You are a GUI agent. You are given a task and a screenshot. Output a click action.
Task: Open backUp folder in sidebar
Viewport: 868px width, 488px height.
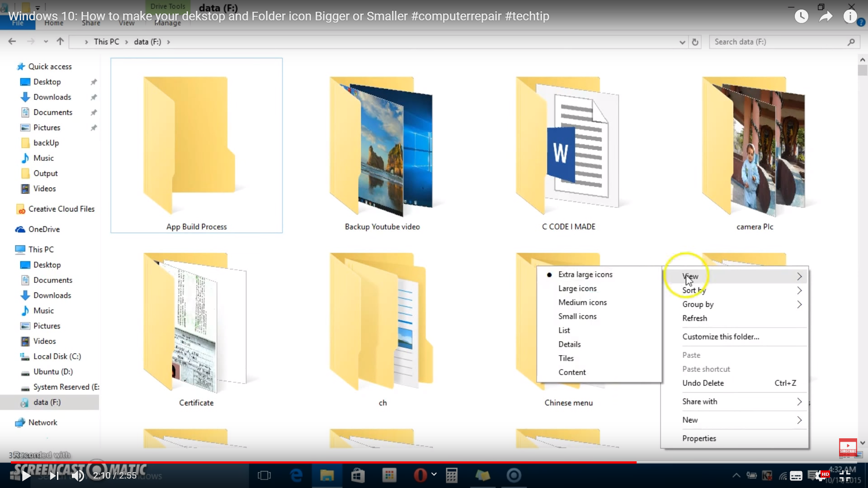(46, 143)
